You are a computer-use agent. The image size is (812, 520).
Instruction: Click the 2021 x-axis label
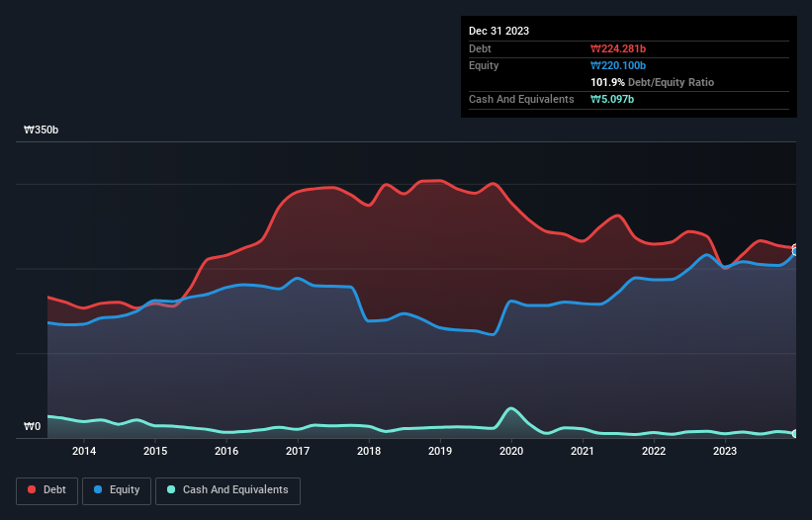click(583, 451)
